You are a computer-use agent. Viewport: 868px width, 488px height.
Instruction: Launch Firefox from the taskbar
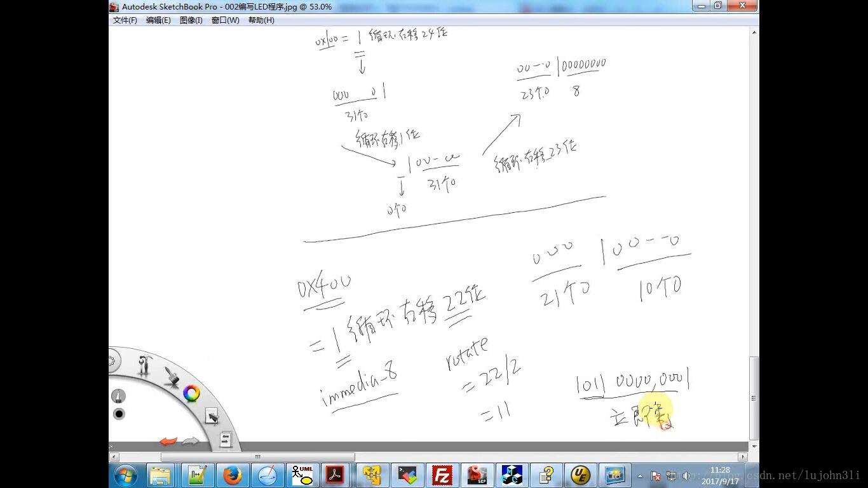[232, 475]
